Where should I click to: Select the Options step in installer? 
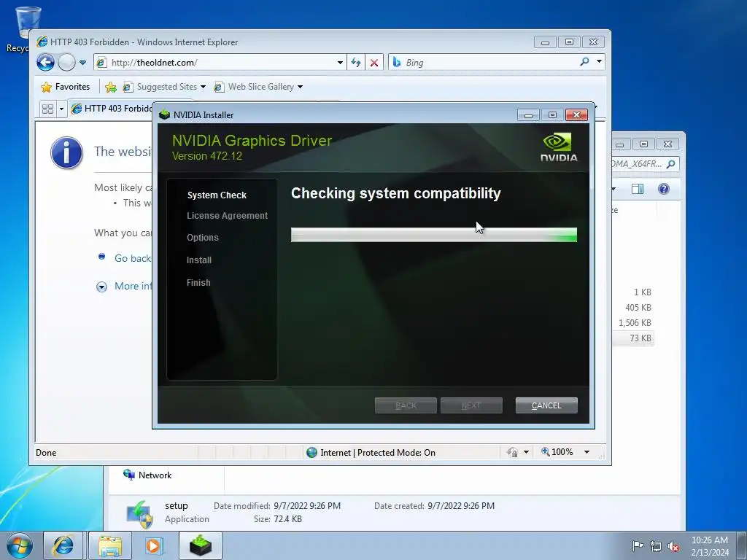203,238
